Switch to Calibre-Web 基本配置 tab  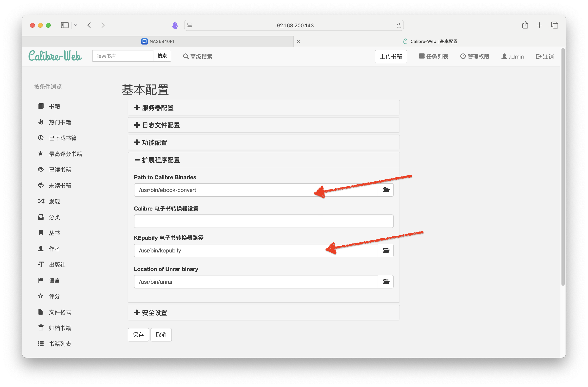430,41
